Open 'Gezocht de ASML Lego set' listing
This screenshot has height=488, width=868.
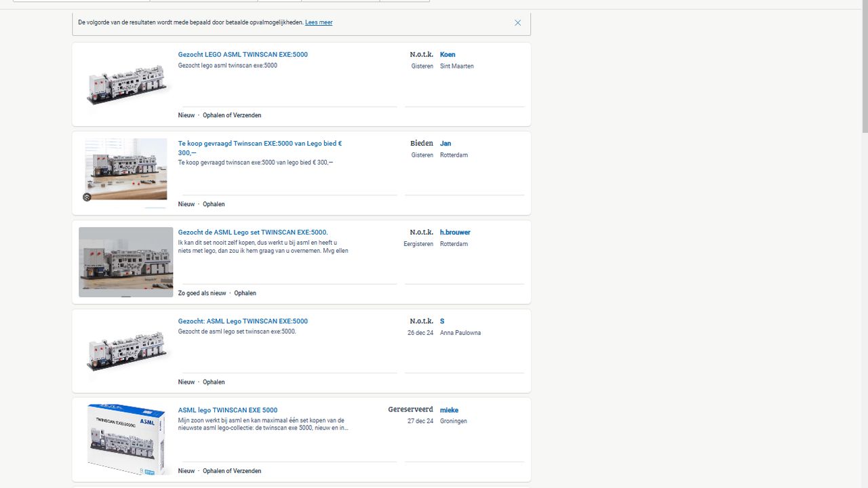pos(253,232)
